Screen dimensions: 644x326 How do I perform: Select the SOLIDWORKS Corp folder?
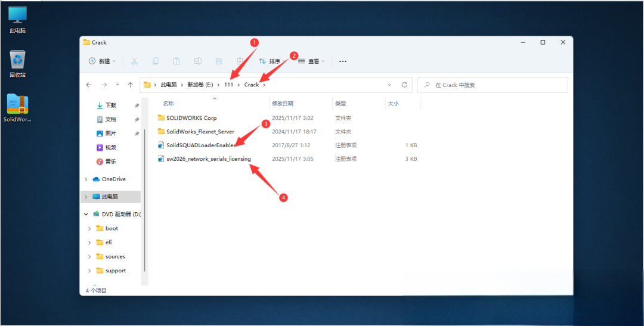pos(191,118)
